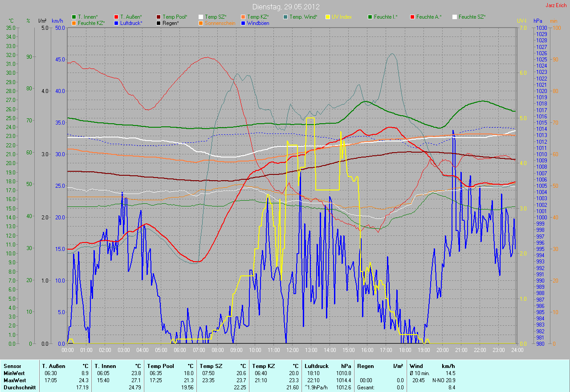Image resolution: width=570 pixels, height=392 pixels.
Task: Click the green T. Innen legend swatch
Action: coord(74,17)
